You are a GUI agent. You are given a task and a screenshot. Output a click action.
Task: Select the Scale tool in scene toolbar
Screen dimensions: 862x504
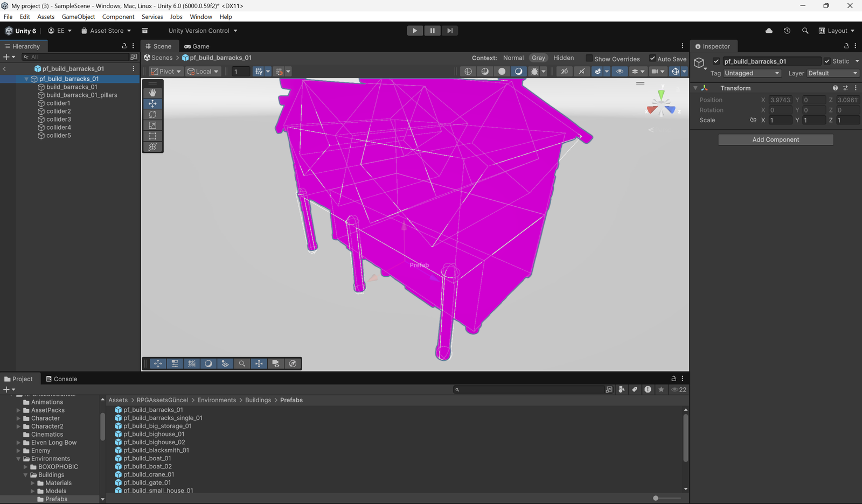[x=152, y=125]
